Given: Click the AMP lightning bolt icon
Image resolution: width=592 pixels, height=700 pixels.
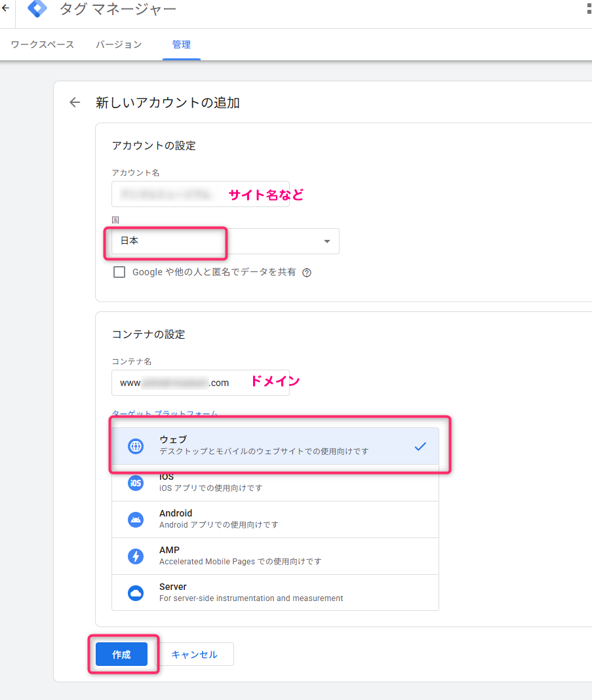Looking at the screenshot, I should [136, 556].
